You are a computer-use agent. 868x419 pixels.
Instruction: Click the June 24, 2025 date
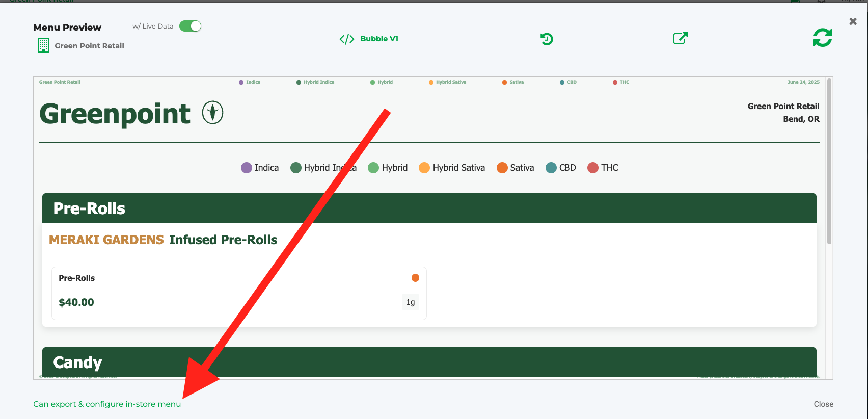point(803,82)
